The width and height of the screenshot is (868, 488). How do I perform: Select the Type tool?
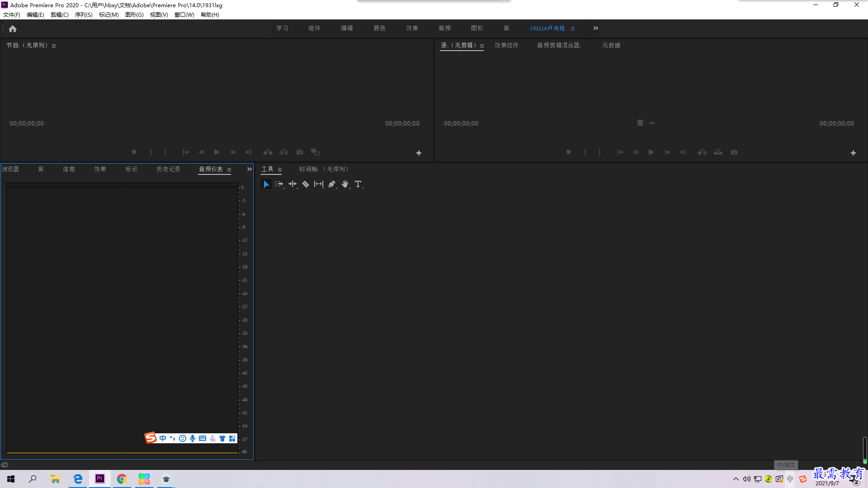358,184
